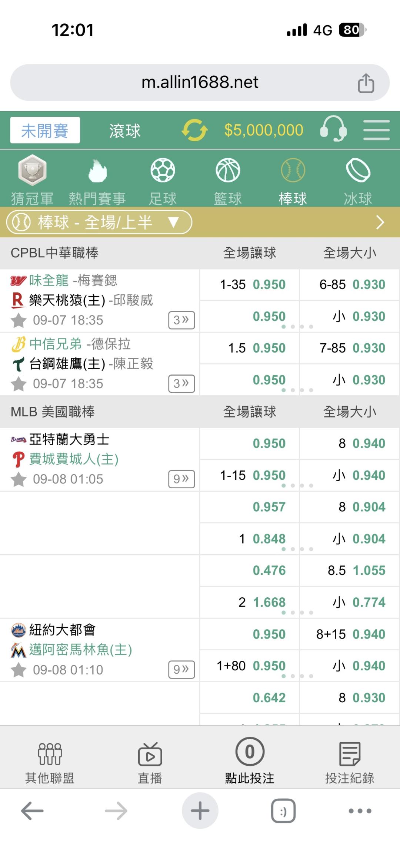Switch to the 滾球 tab
This screenshot has width=400, height=868.
point(125,131)
